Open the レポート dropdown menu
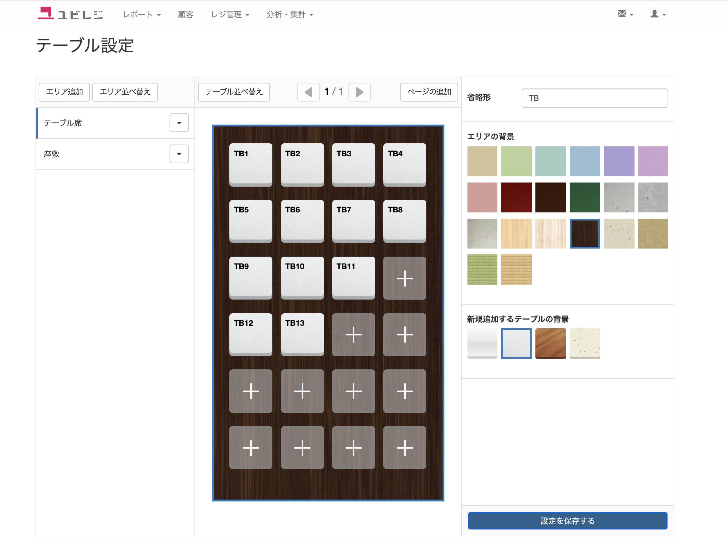Viewport: 728px width, 560px height. coord(142,14)
